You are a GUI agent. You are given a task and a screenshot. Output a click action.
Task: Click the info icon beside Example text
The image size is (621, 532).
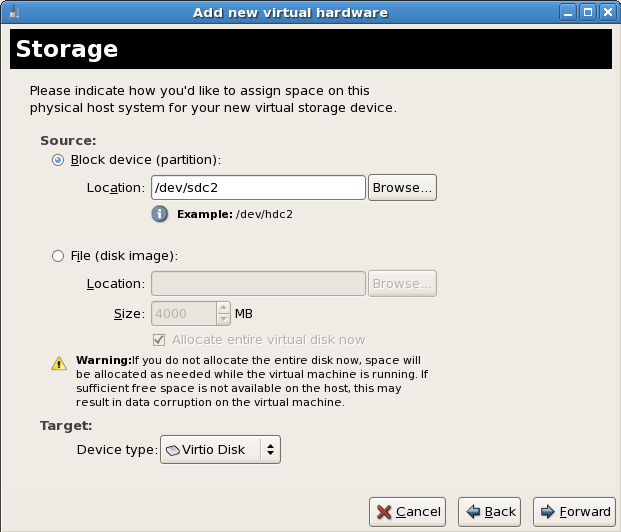tap(159, 214)
